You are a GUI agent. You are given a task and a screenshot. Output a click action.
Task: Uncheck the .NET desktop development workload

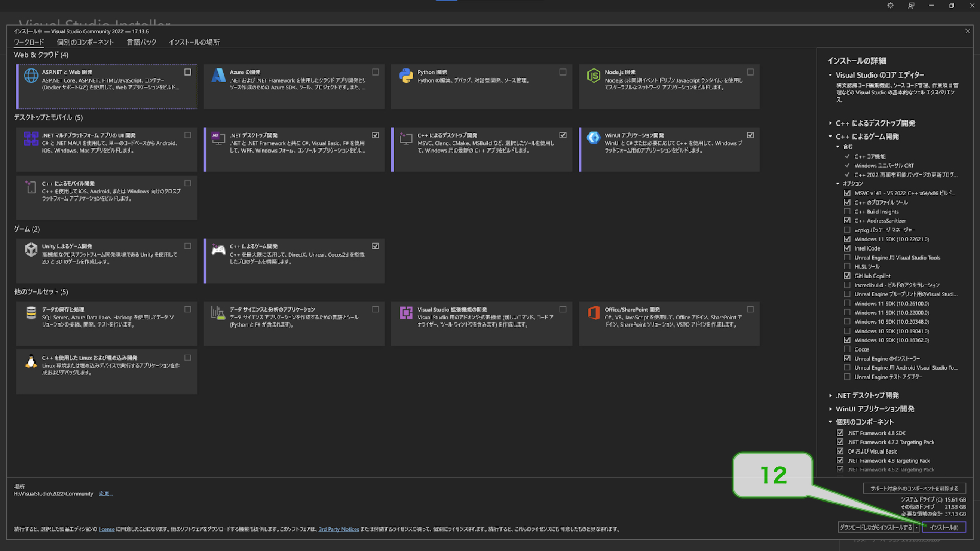375,135
